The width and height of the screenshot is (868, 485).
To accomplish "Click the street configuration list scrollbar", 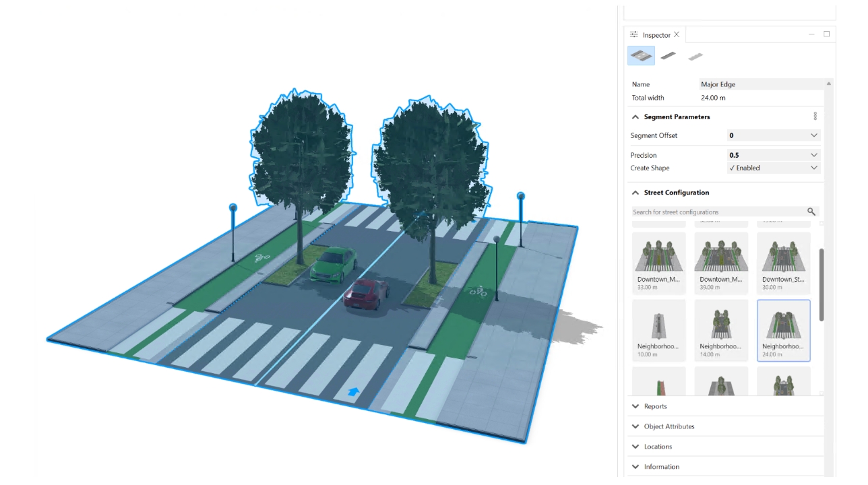I will tap(821, 284).
